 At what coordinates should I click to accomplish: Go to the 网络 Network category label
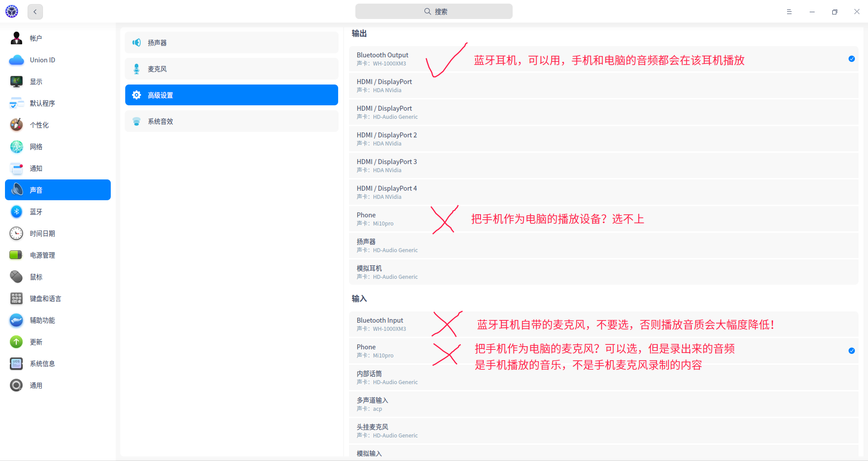[36, 147]
